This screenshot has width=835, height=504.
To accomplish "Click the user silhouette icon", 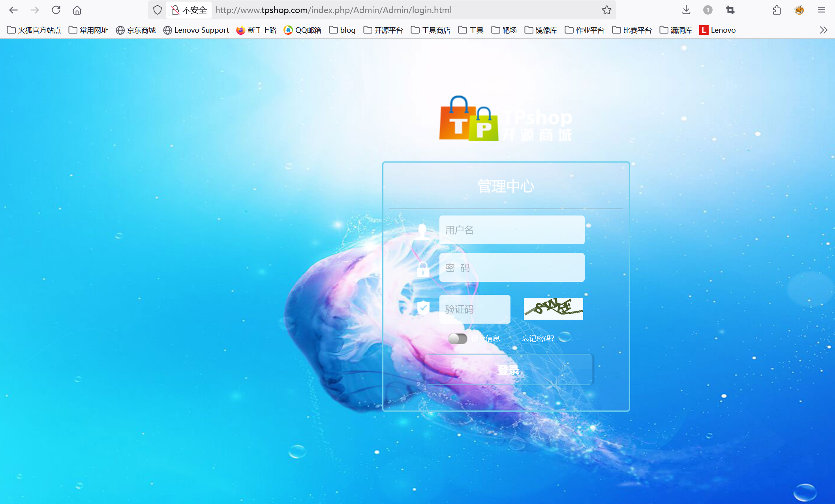I will pyautogui.click(x=422, y=231).
